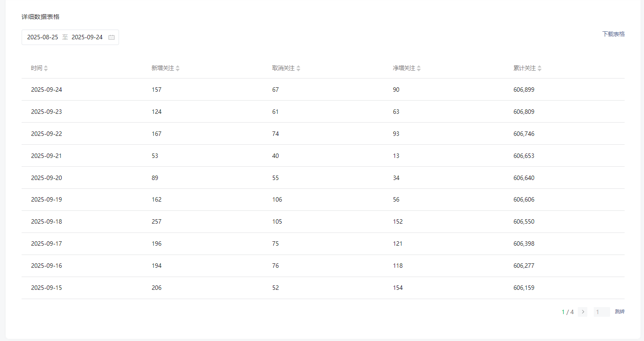Focus the page number input box
The height and width of the screenshot is (341, 644).
pos(601,312)
